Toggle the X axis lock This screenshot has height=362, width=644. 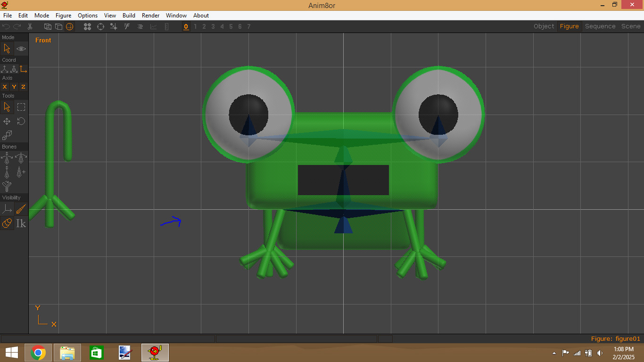(x=5, y=87)
